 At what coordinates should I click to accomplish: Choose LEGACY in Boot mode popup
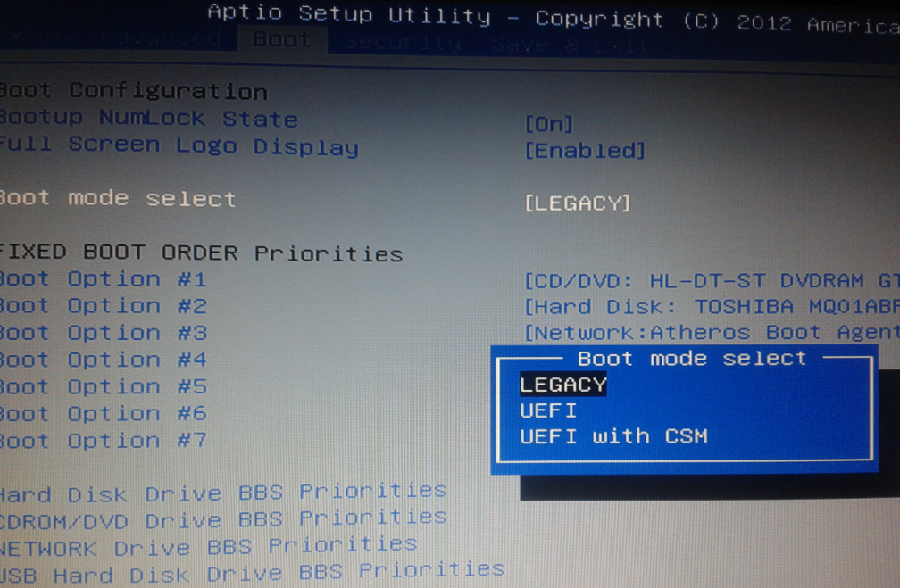562,385
